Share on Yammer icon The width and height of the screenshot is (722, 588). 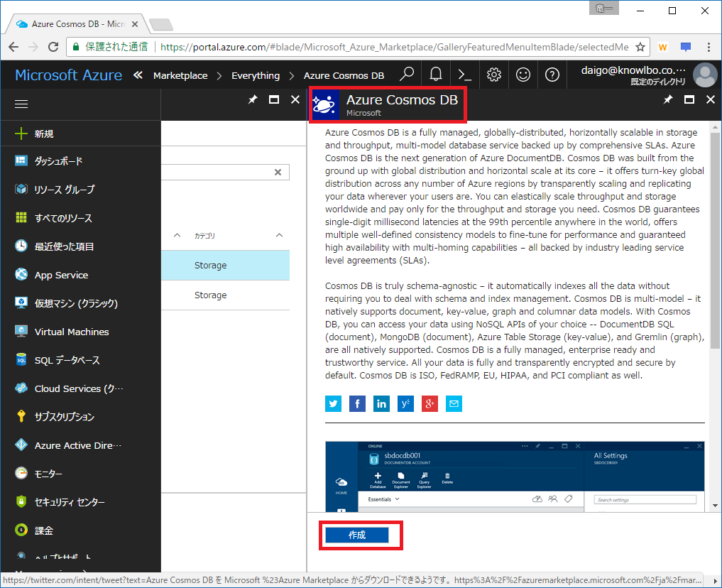coord(405,404)
